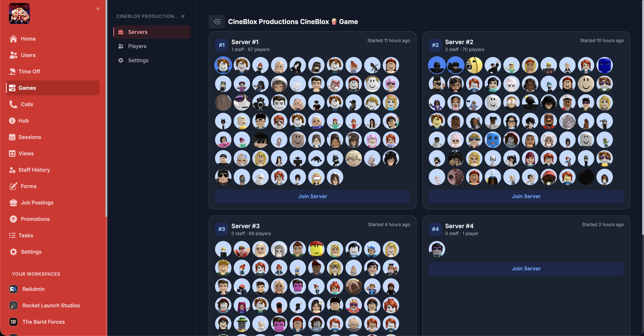This screenshot has width=644, height=336.
Task: Open the first highlighted staff avatar in Server #1
Action: (223, 65)
